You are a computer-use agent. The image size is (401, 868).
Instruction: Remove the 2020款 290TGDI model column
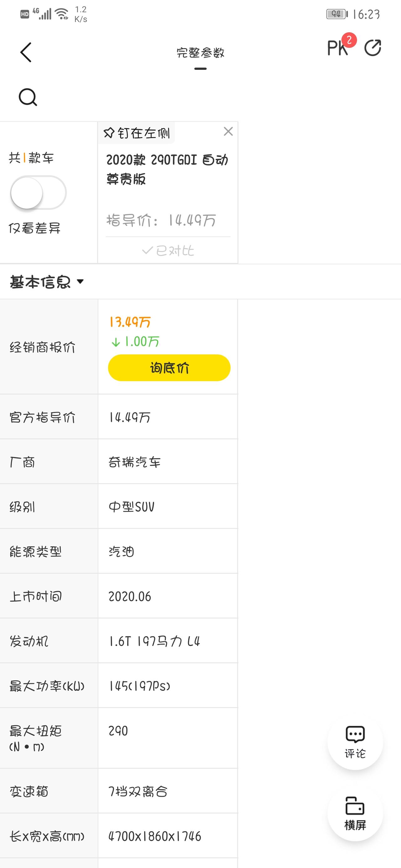[228, 131]
